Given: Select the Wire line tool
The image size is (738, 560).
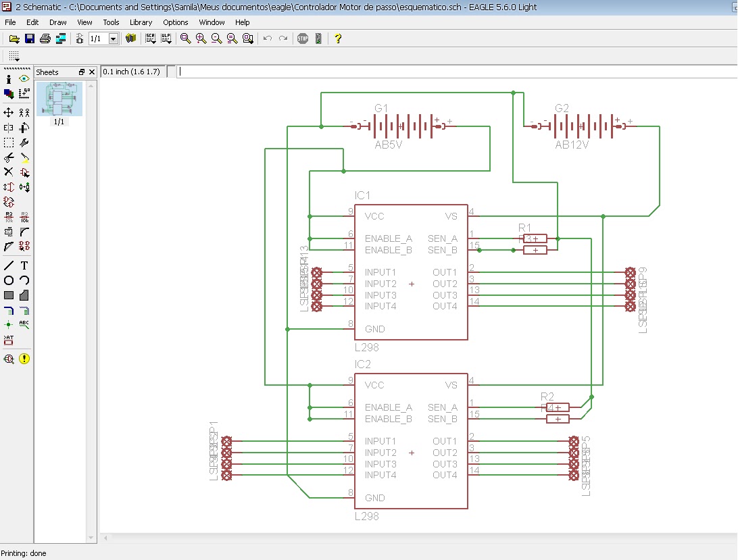Looking at the screenshot, I should click(9, 265).
